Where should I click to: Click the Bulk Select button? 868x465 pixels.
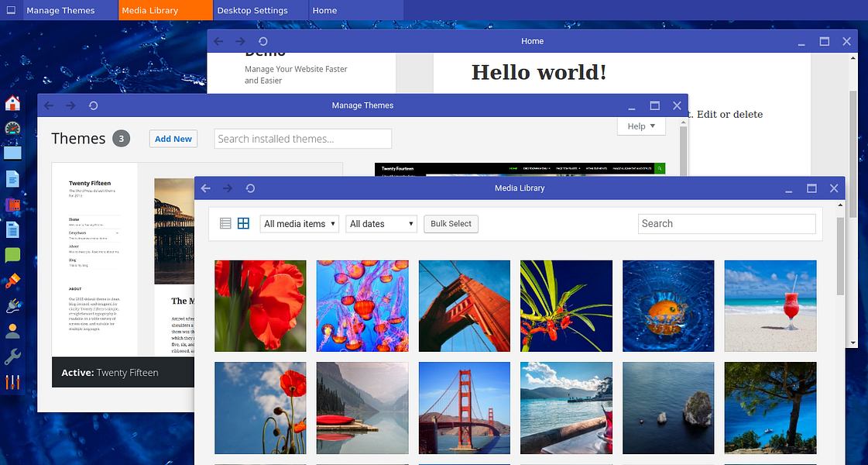coord(451,224)
